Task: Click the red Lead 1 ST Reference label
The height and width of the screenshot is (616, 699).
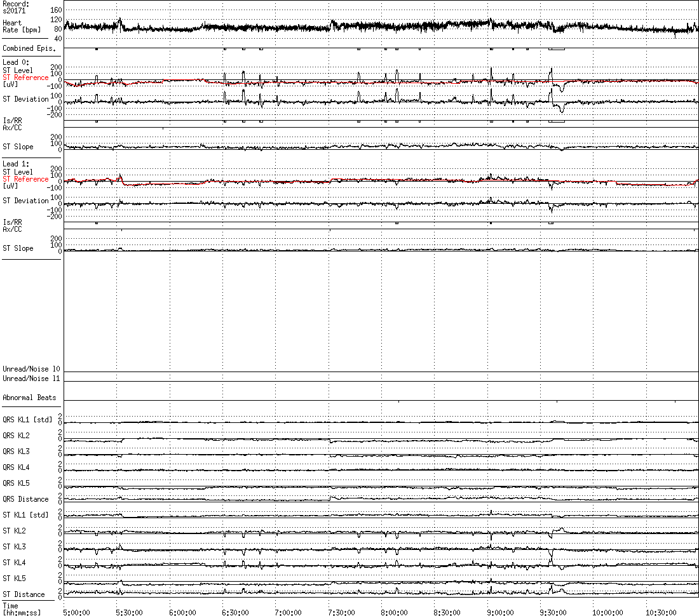Action: pos(25,179)
